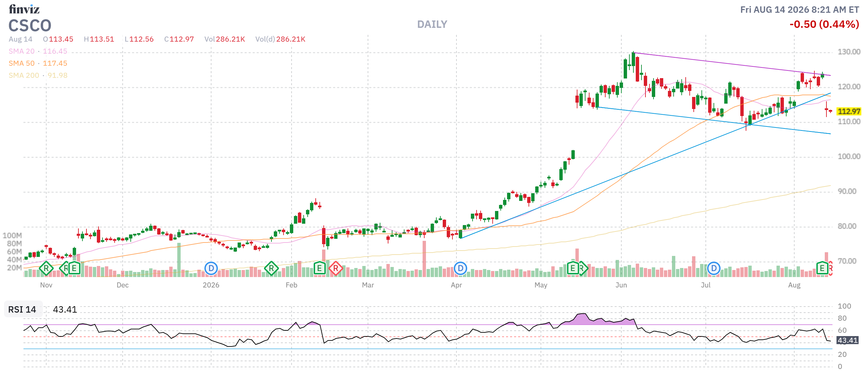Click the green R marker in early November
The width and height of the screenshot is (868, 377).
pos(46,268)
